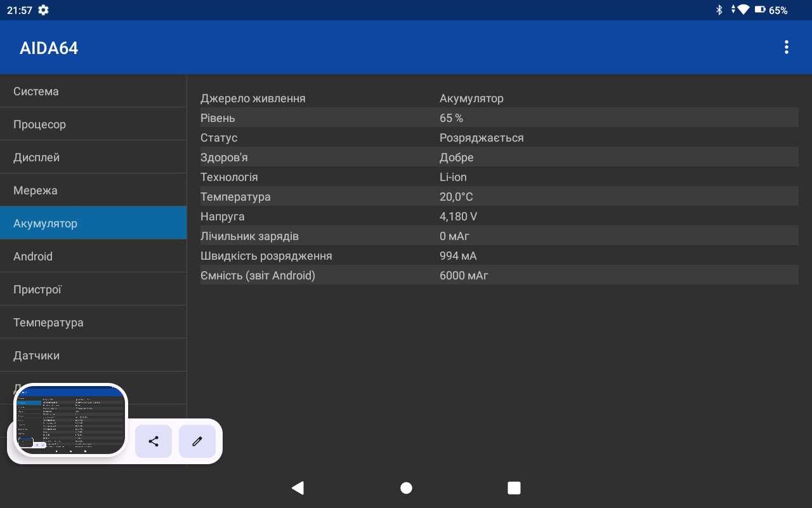Tap the settings gear in status bar
Viewport: 812px width, 508px height.
(x=43, y=10)
